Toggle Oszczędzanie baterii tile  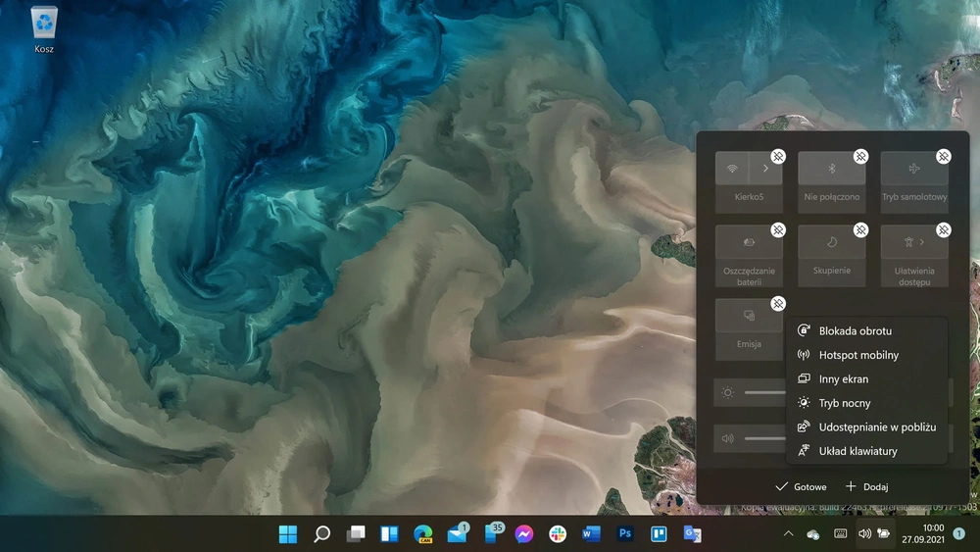[x=749, y=242]
